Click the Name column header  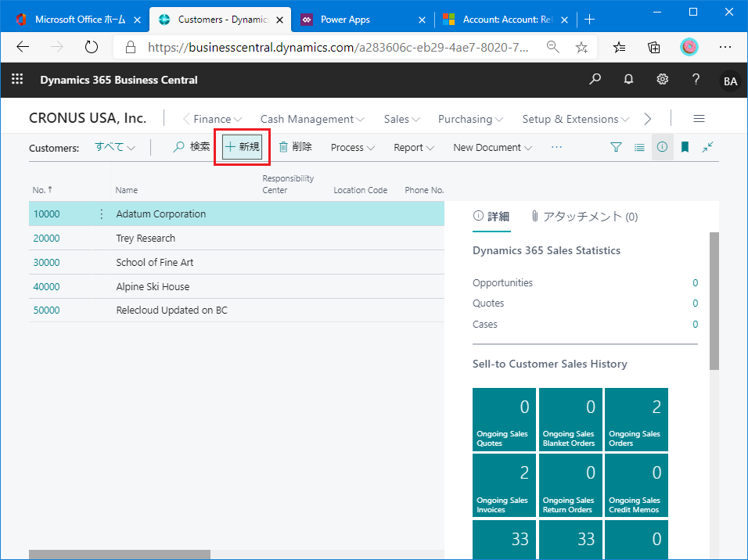coord(127,190)
